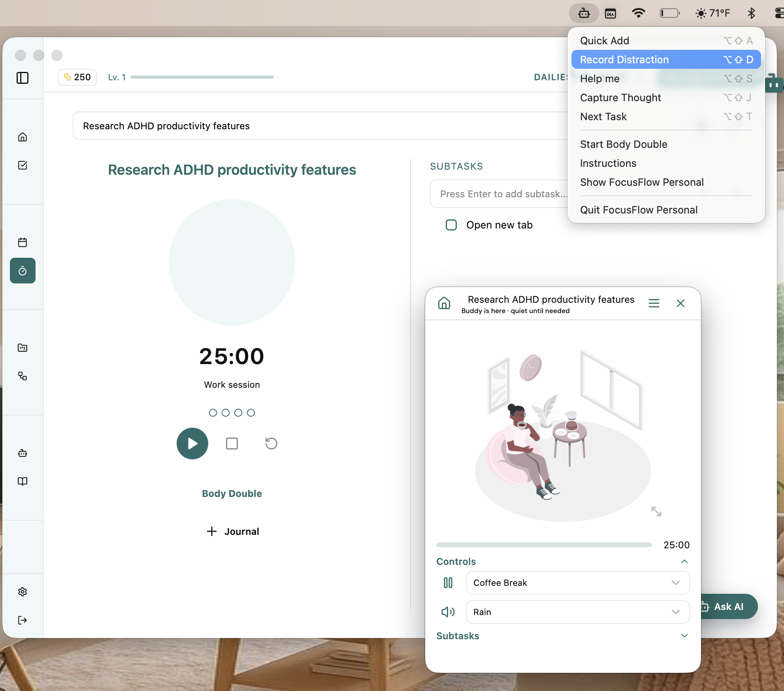This screenshot has height=691, width=784.
Task: Click the expand arrows on the illustration
Action: coord(656,512)
